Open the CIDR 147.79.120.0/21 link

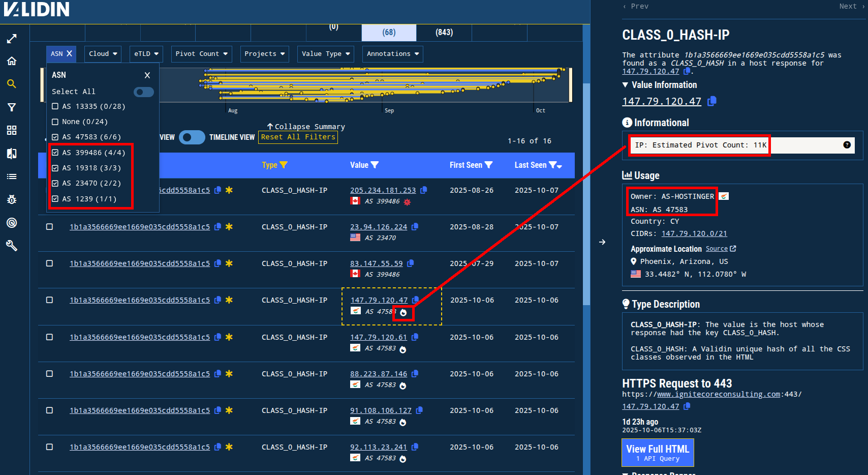[x=694, y=233]
